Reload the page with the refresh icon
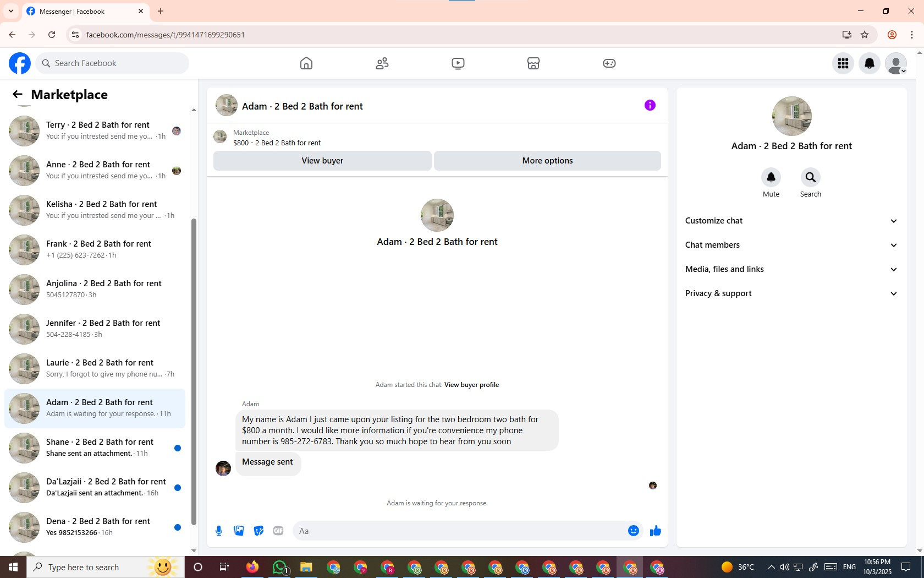The image size is (924, 578). [x=52, y=35]
